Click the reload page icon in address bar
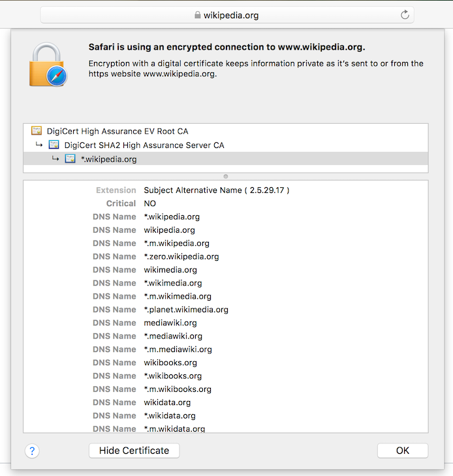 pyautogui.click(x=405, y=14)
